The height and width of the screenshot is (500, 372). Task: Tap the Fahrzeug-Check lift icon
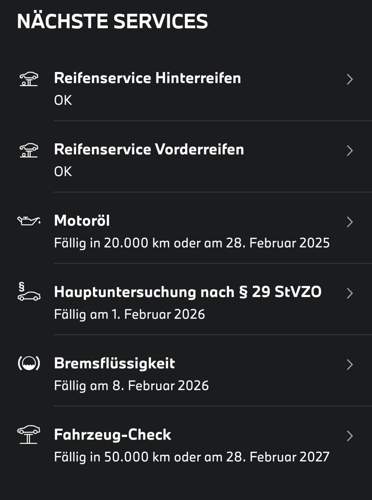(x=29, y=435)
